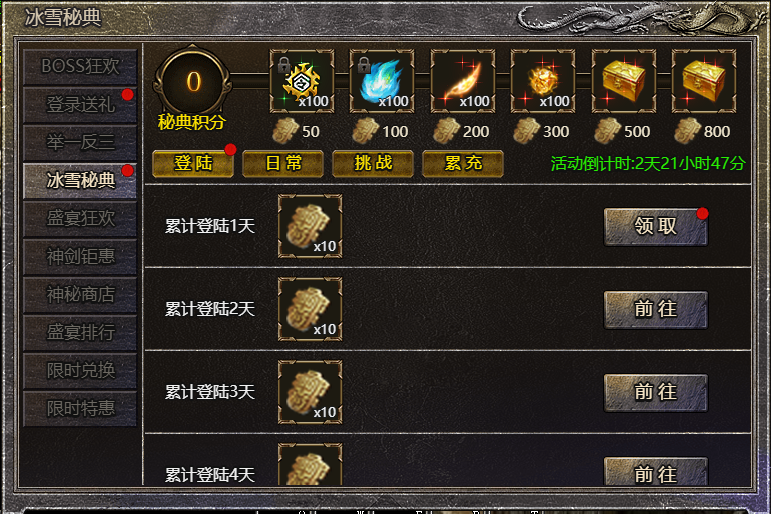This screenshot has height=514, width=771.
Task: Open 神秘商店 in the sidebar
Action: coord(80,295)
